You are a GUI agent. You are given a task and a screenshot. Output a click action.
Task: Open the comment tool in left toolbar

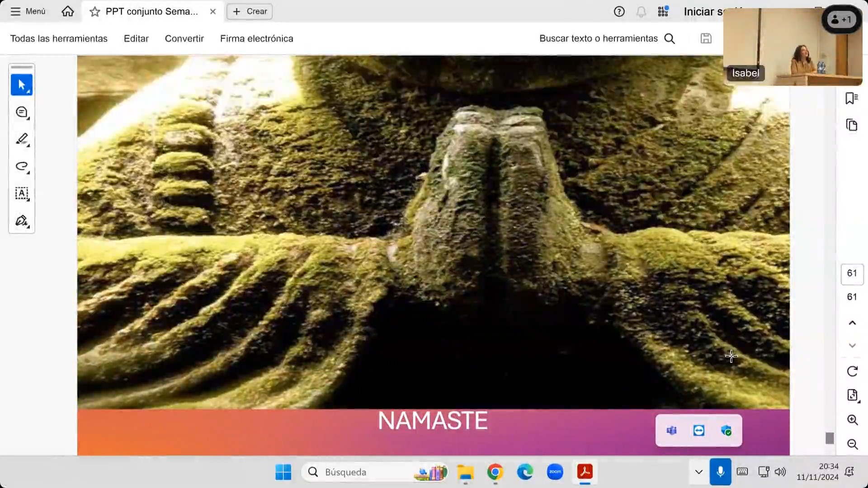(x=22, y=112)
